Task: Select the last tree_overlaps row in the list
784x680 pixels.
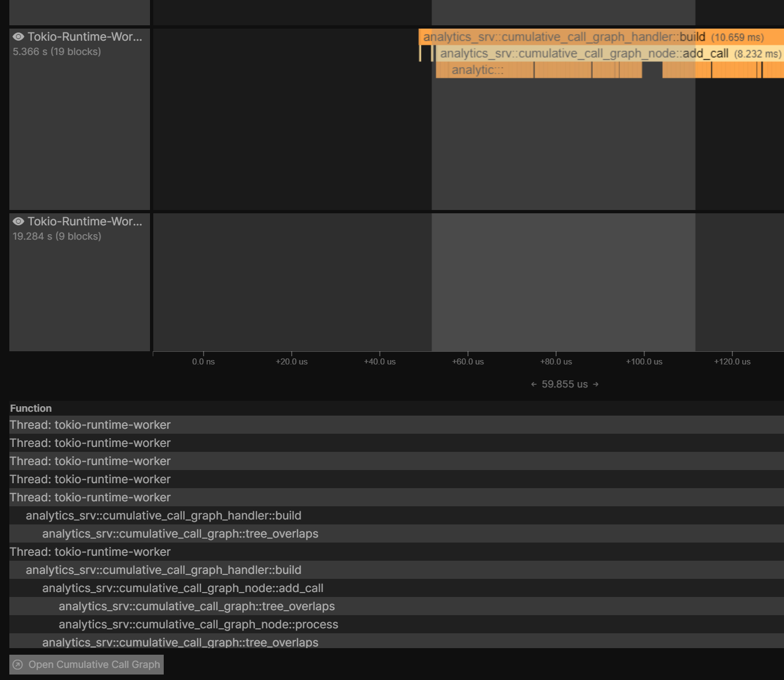Action: 180,642
